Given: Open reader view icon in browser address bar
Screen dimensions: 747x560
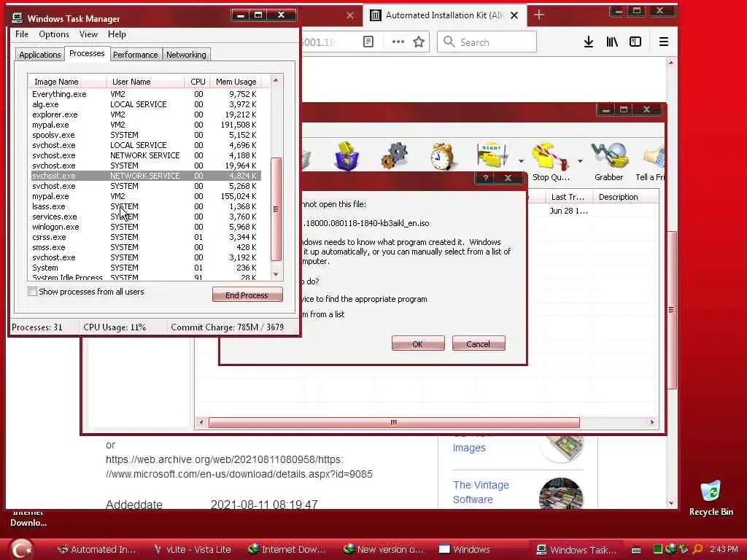Looking at the screenshot, I should [x=368, y=42].
